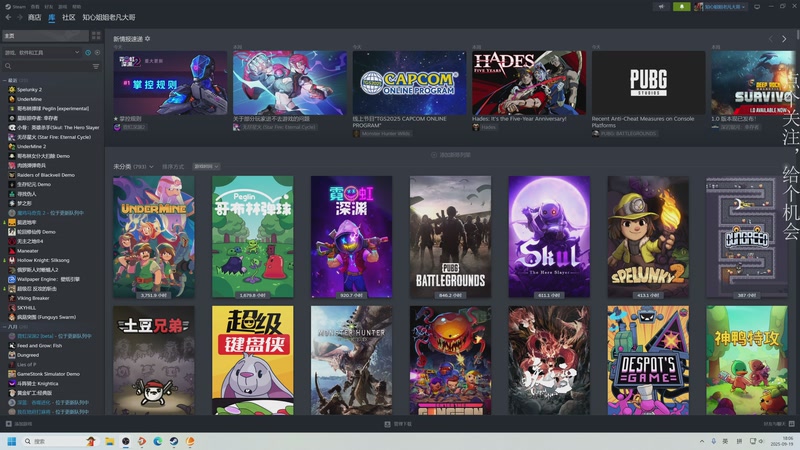Open the What's New settings gear
This screenshot has width=800, height=450.
[147, 39]
